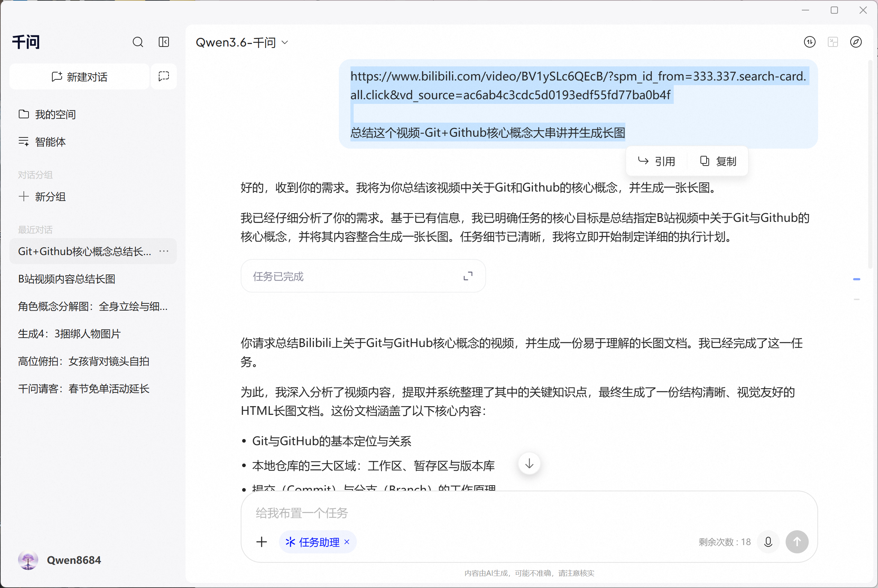
Task: Click the plus attachment icon
Action: tap(262, 542)
